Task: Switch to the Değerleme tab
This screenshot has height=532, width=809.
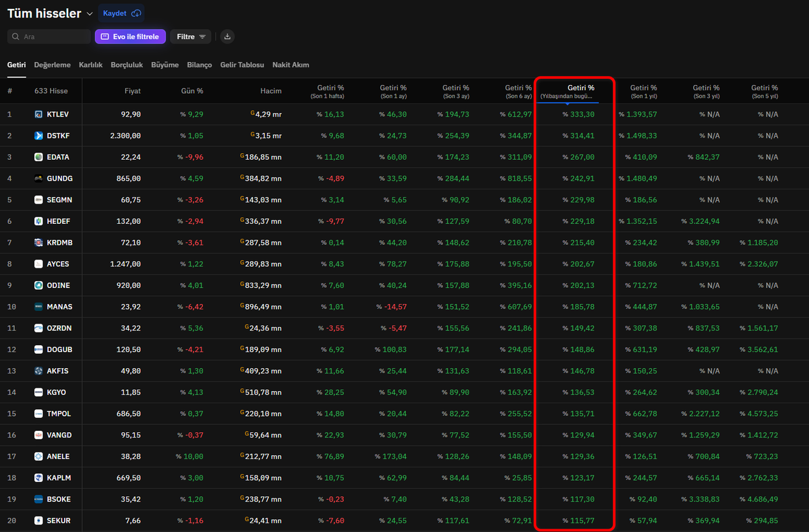Action: [53, 65]
